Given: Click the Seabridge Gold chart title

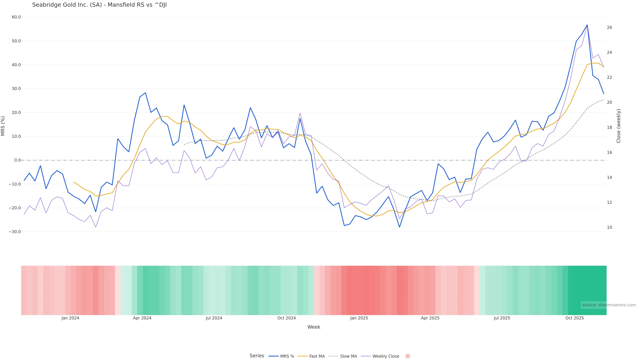Looking at the screenshot, I should point(99,5).
